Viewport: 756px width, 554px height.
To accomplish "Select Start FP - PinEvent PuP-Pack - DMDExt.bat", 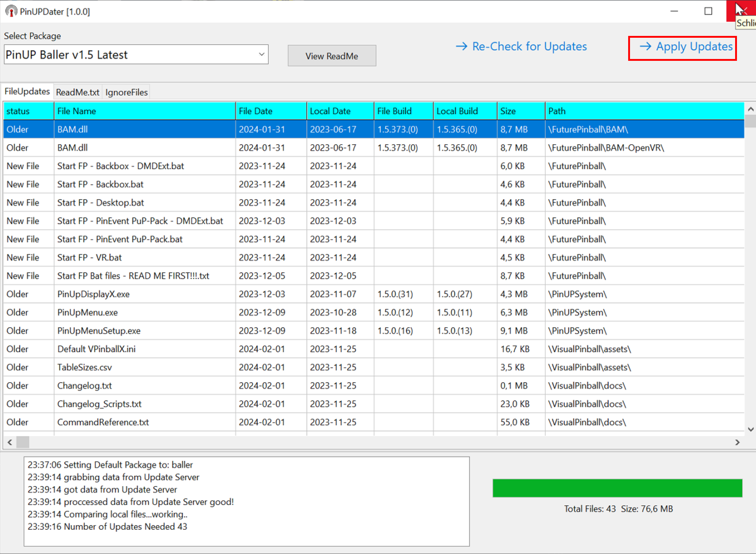I will 374,221.
